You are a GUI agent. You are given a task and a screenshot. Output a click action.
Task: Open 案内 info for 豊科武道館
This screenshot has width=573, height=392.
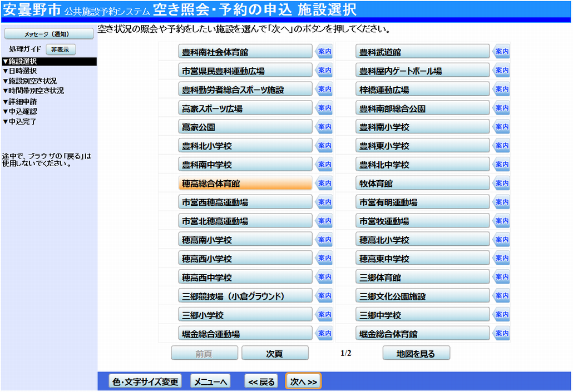pyautogui.click(x=501, y=52)
